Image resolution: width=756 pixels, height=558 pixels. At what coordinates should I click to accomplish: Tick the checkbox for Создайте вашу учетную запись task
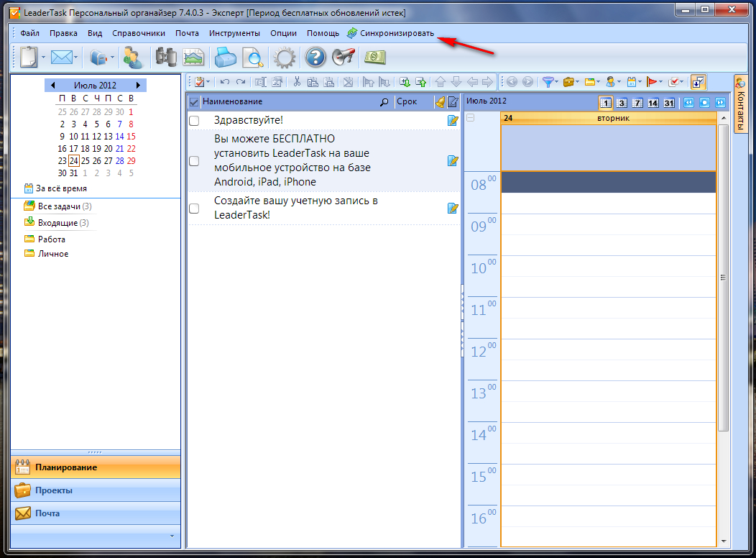[194, 208]
